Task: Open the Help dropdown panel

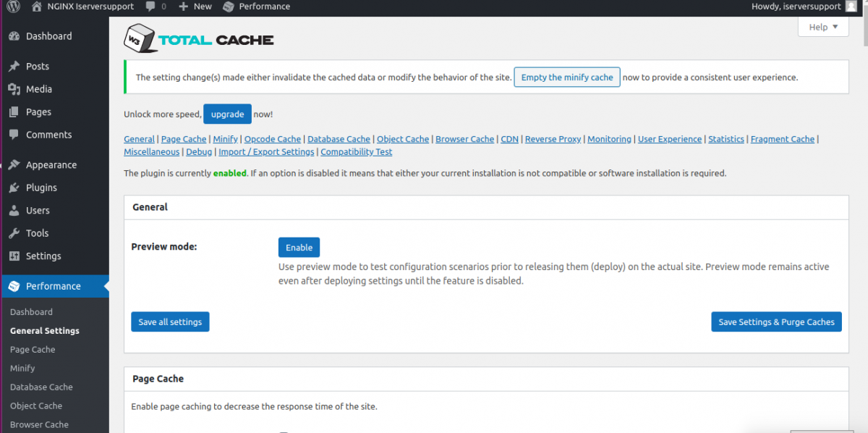Action: [822, 26]
